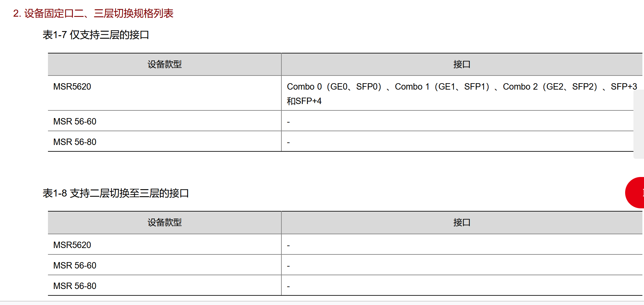
Task: Click the caption 表1-8 支持二层切换至三层的接口
Action: [115, 193]
